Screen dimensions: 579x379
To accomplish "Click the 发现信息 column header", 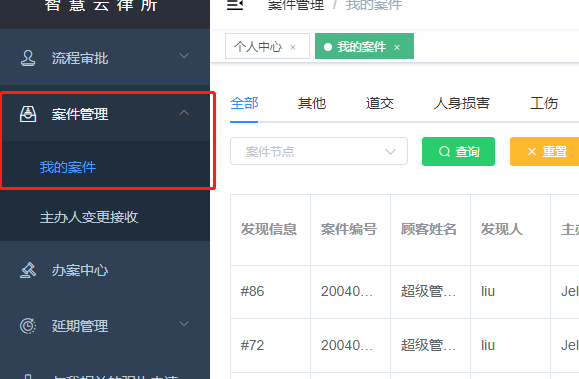I will pos(269,229).
